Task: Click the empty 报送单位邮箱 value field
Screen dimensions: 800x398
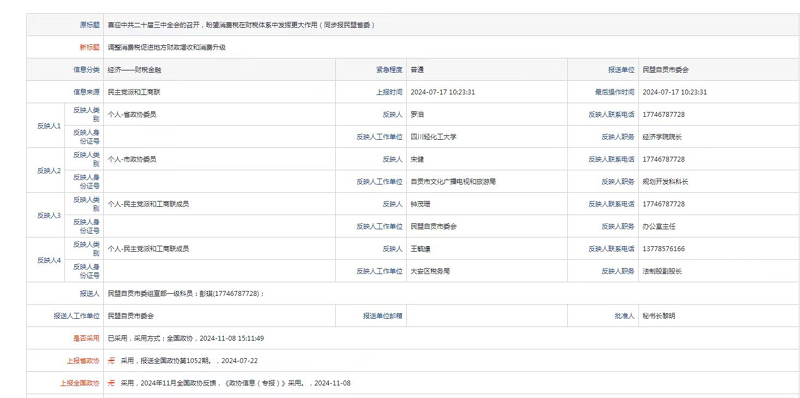Action: [x=487, y=316]
